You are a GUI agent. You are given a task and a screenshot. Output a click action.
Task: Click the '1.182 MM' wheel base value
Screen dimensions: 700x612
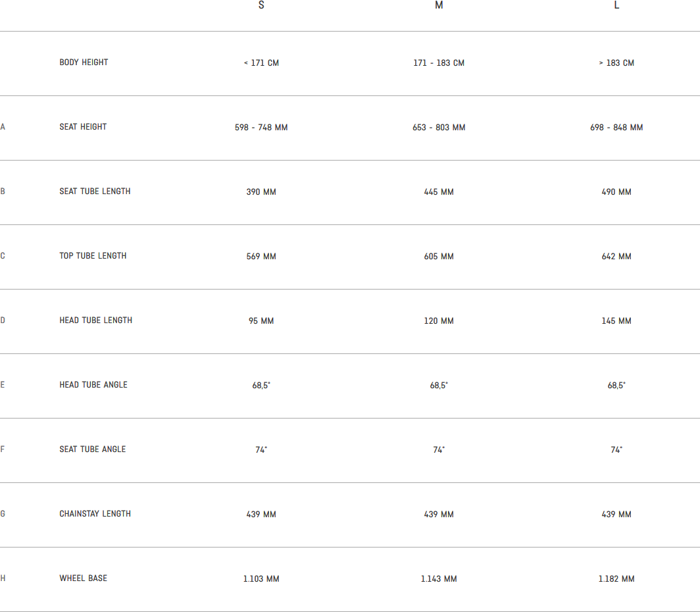coord(616,579)
